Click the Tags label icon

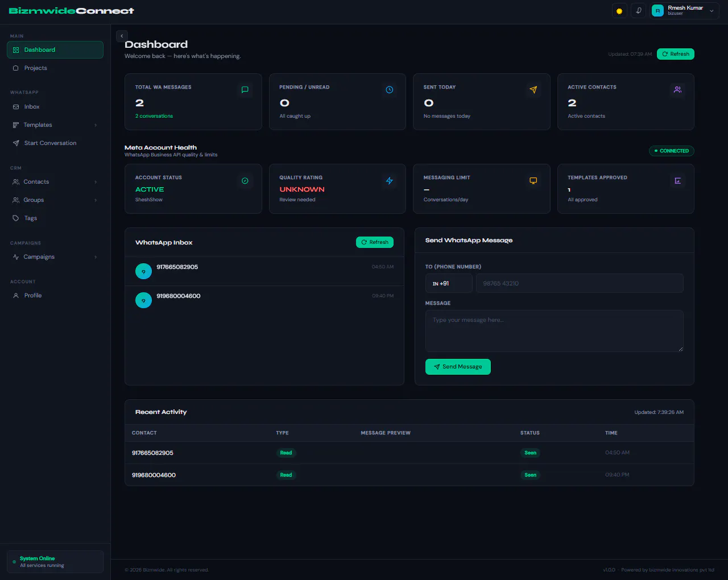coord(16,218)
